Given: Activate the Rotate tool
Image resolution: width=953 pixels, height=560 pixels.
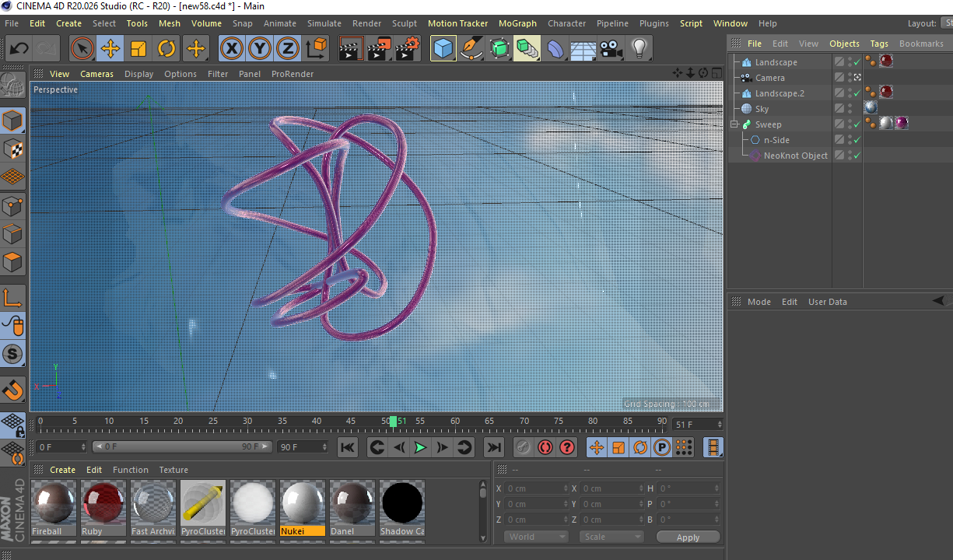Looking at the screenshot, I should tap(166, 49).
